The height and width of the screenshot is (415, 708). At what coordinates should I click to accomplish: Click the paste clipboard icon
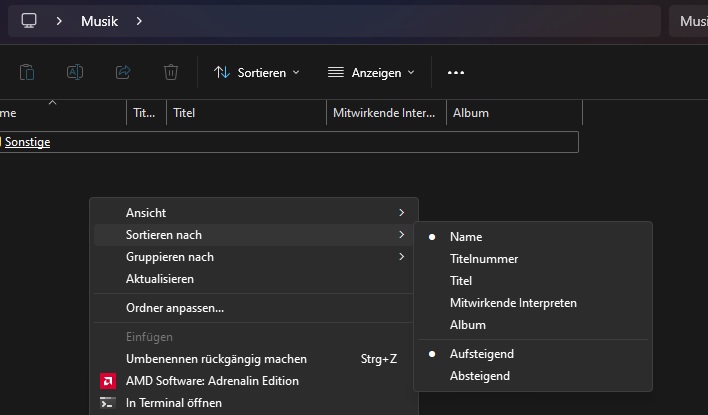27,72
